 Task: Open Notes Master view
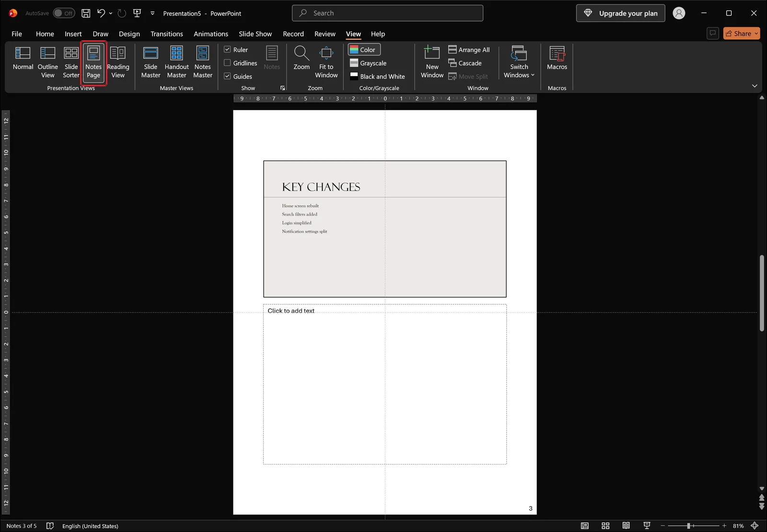(x=203, y=62)
